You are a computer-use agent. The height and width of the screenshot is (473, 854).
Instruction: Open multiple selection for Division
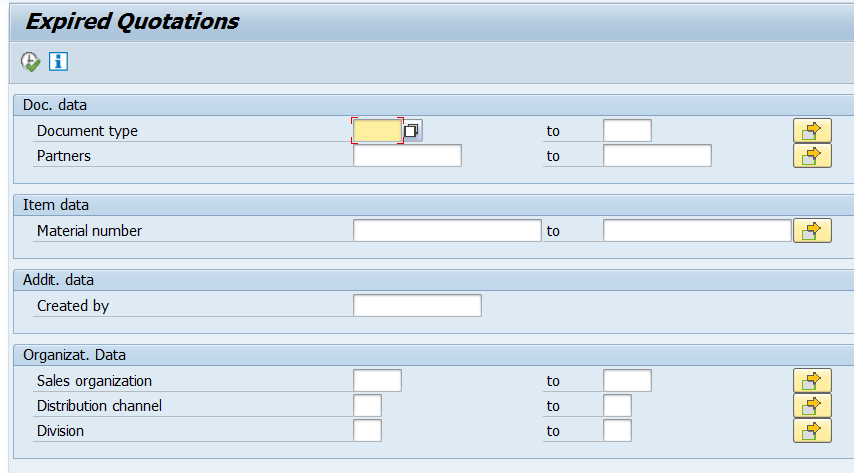(x=812, y=431)
